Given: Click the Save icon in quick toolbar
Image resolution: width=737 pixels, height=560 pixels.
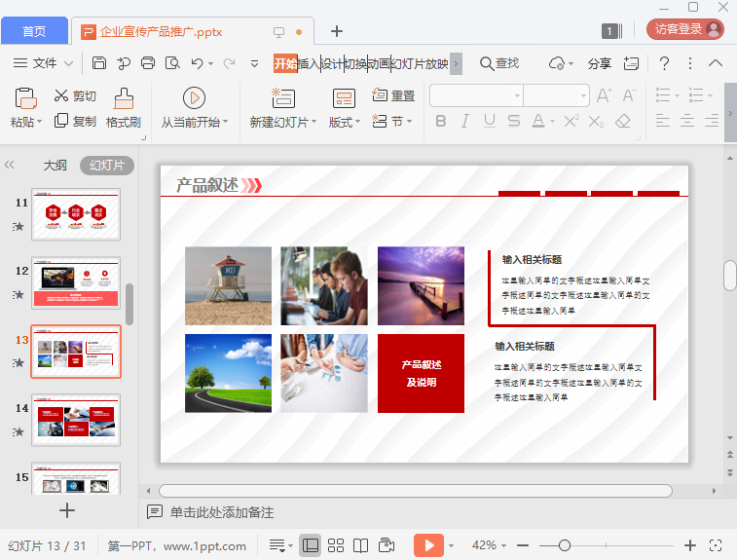Looking at the screenshot, I should click(x=98, y=63).
